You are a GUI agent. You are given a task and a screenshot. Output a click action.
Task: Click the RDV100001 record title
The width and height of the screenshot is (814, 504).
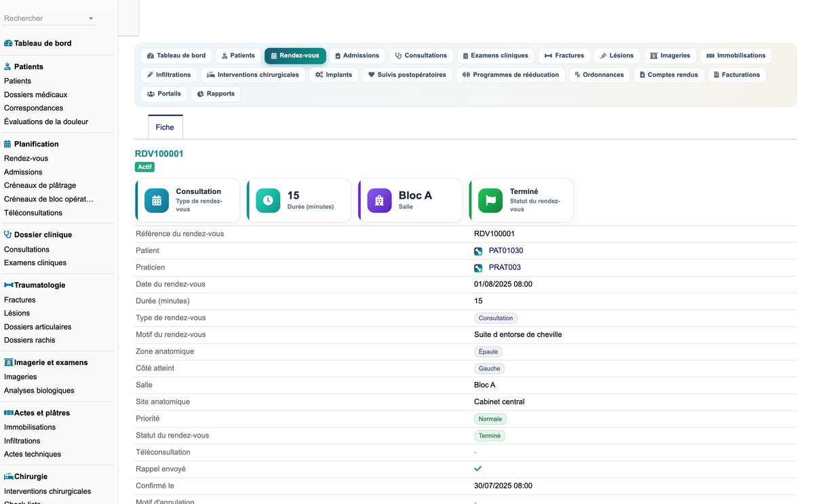(x=159, y=154)
